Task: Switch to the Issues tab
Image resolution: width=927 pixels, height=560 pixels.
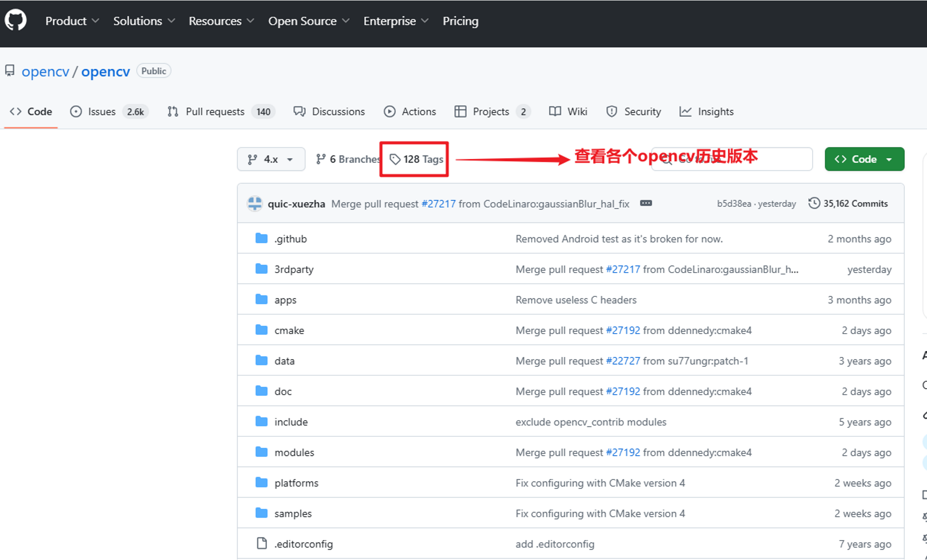Action: pos(109,112)
